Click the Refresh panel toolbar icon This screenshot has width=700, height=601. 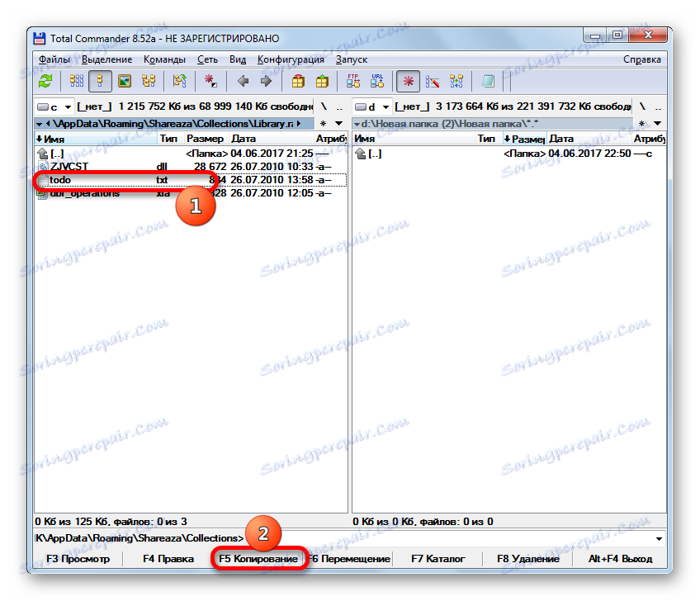click(x=45, y=81)
